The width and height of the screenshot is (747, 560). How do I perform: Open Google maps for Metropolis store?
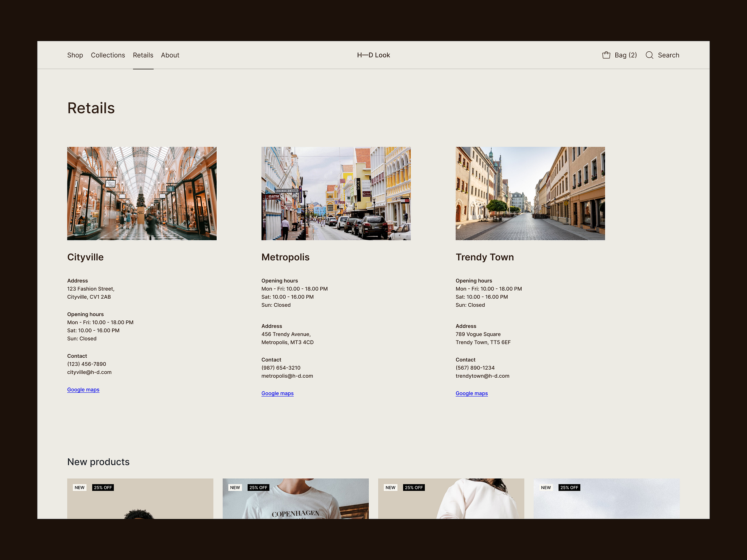(277, 393)
